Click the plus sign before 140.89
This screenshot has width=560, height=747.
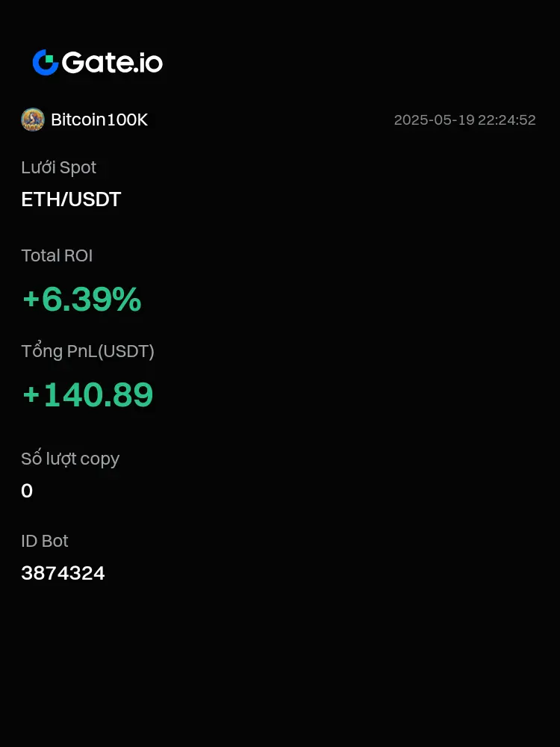31,395
